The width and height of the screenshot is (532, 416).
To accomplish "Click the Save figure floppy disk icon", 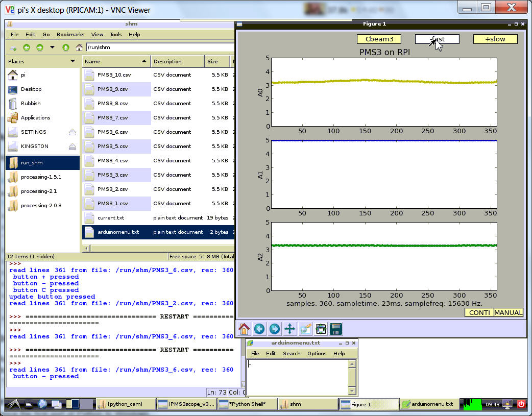I will tap(335, 328).
